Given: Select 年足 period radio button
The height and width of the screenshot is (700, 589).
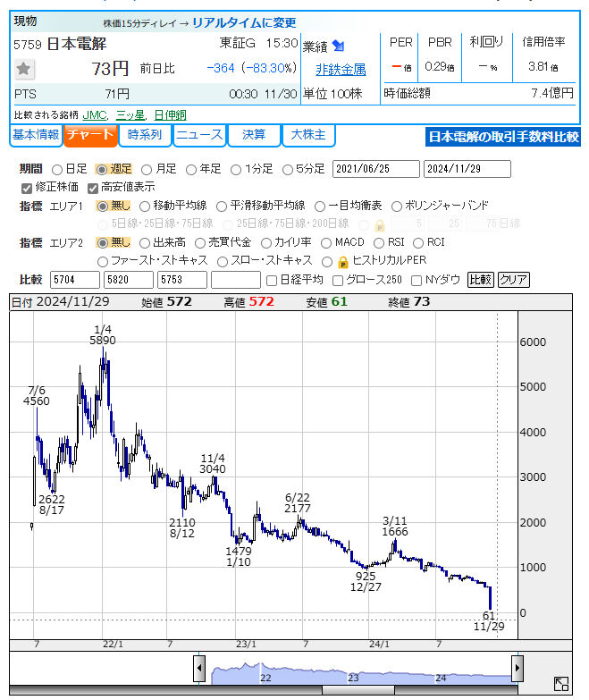Looking at the screenshot, I should (x=191, y=170).
